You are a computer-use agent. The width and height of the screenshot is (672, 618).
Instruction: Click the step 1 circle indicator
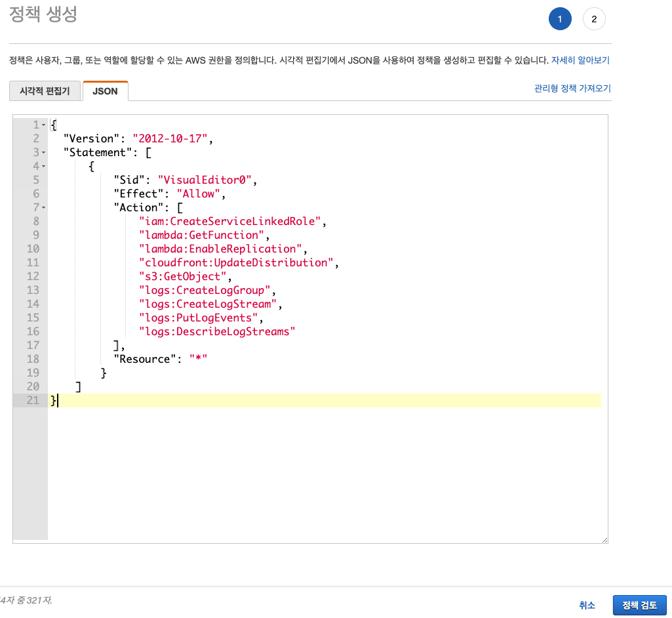pyautogui.click(x=560, y=18)
